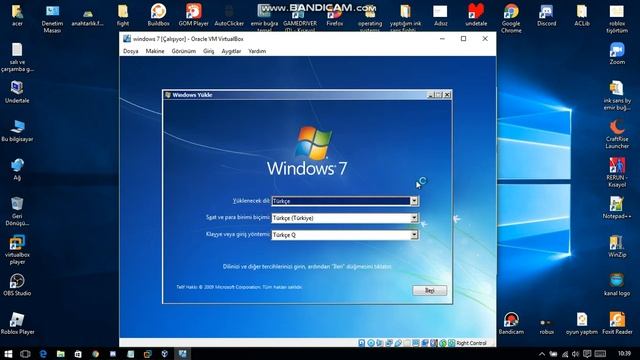This screenshot has width=640, height=360.
Task: Select the Bandicam desktop icon
Action: 511,323
